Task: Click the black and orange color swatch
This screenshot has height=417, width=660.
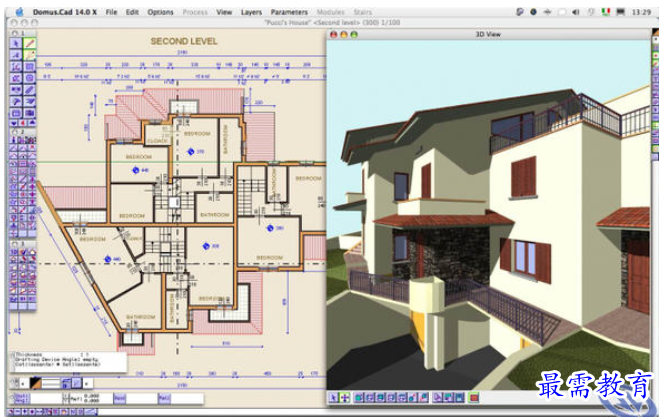Action: point(36,383)
